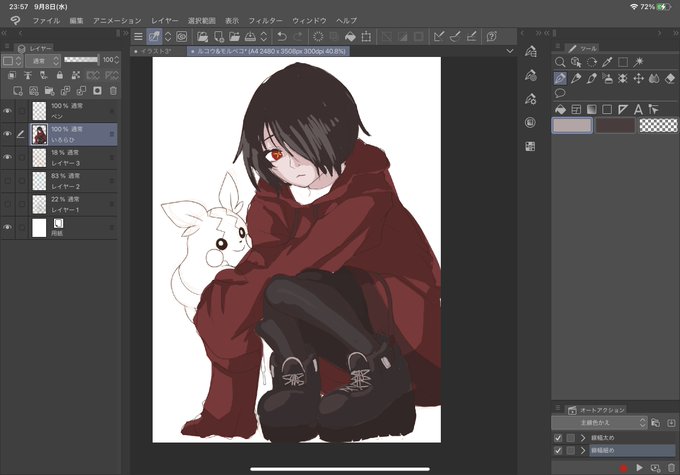Click the Scale/Rotate transform icon

pyautogui.click(x=366, y=36)
